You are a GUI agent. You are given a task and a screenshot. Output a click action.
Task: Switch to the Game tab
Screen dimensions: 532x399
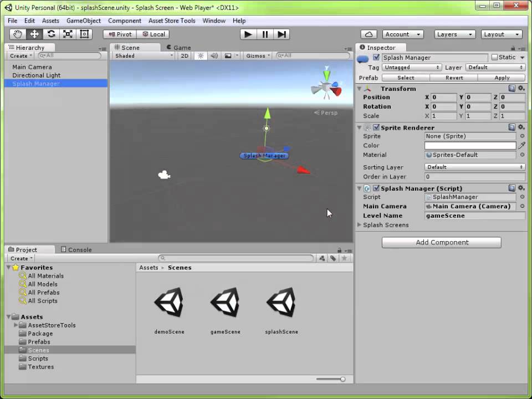[x=179, y=48]
